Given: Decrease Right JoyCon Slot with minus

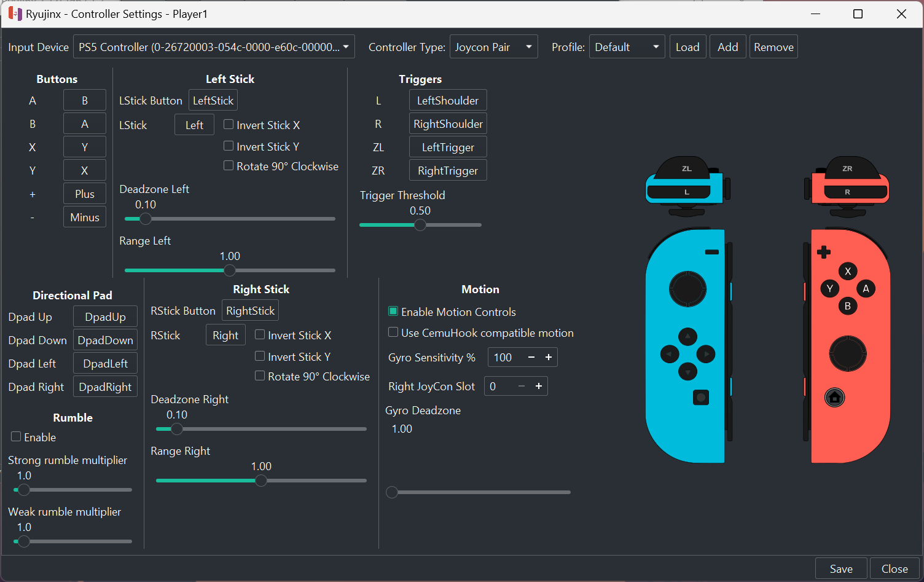Looking at the screenshot, I should (x=522, y=386).
